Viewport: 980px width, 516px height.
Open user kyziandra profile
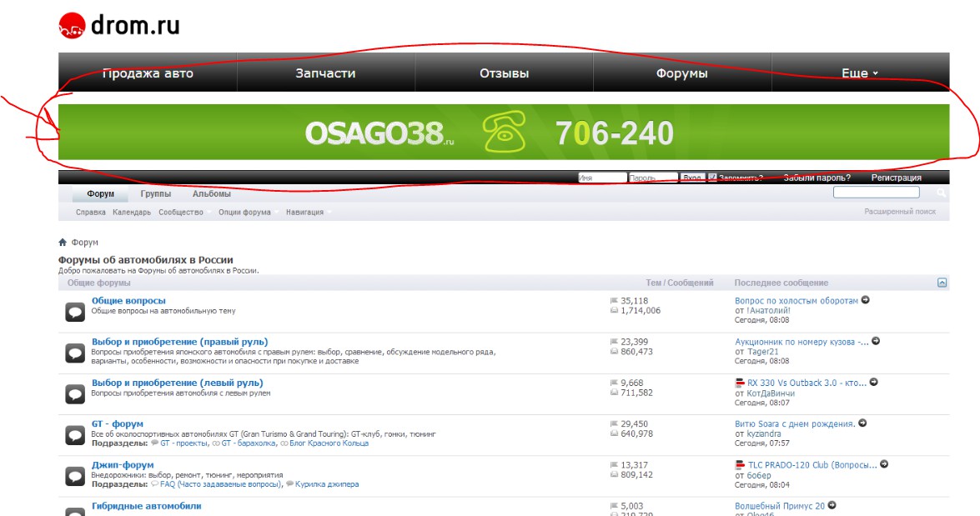tap(764, 433)
